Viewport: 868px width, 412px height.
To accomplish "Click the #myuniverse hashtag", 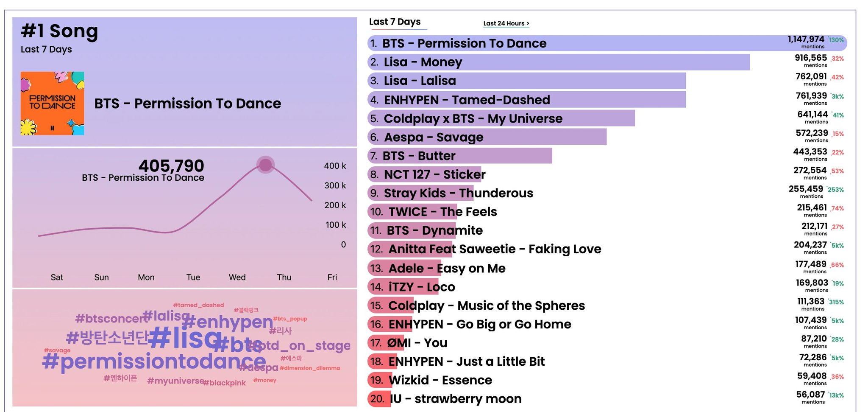I will [x=175, y=381].
